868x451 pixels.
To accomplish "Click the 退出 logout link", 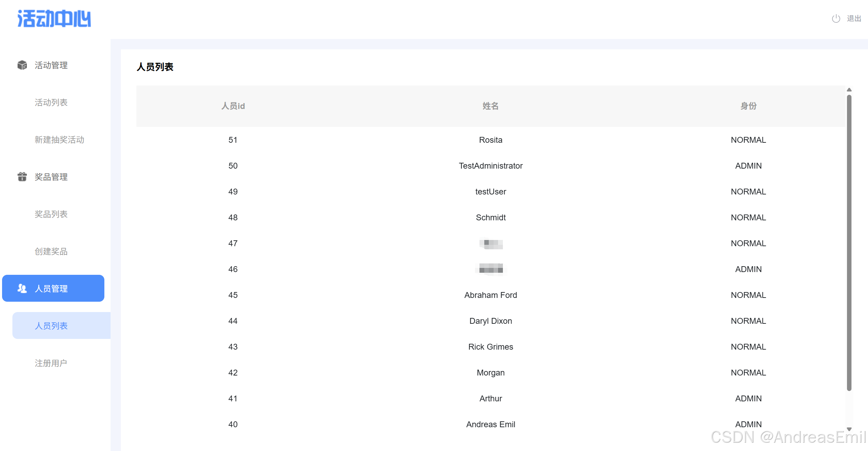I will [854, 19].
